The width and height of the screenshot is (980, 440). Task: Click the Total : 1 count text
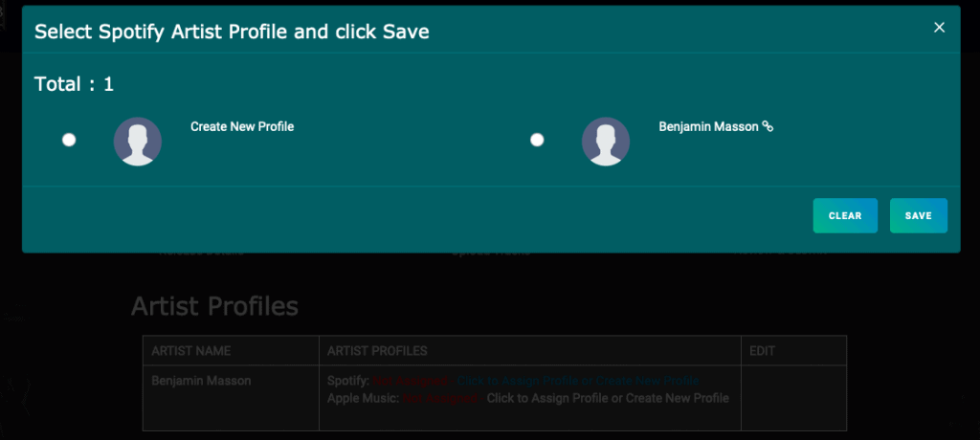click(74, 84)
